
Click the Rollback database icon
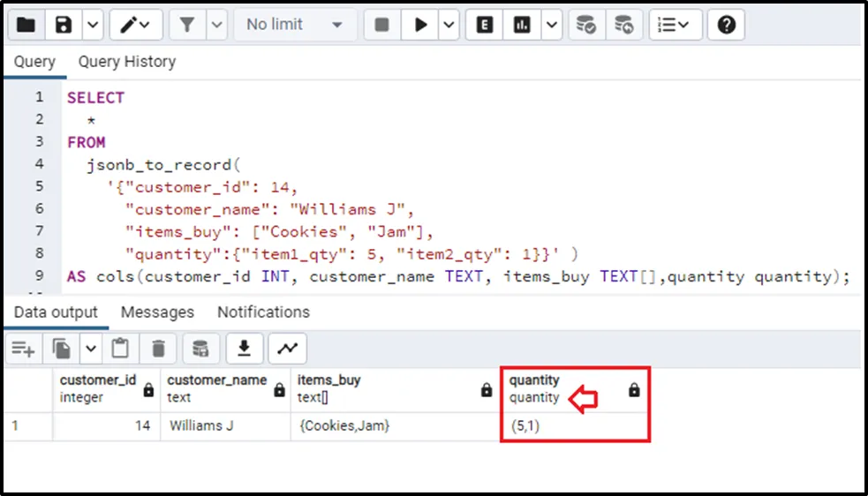coord(623,25)
